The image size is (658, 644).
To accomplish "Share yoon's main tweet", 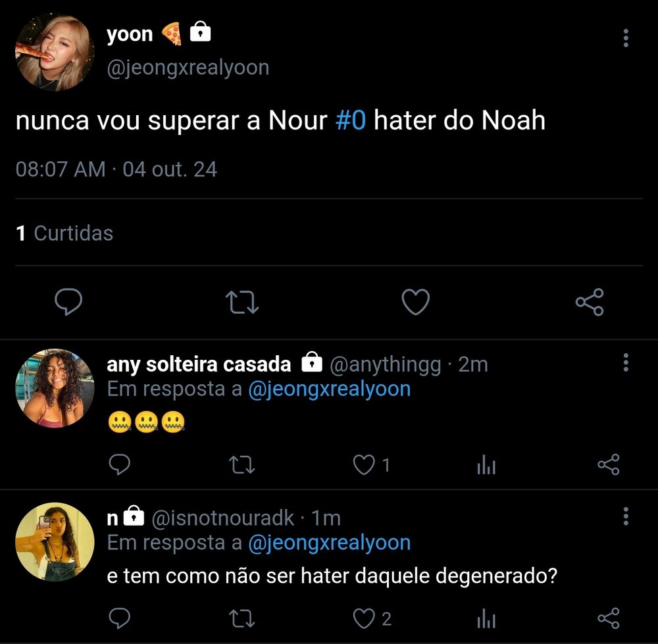I will tap(589, 302).
